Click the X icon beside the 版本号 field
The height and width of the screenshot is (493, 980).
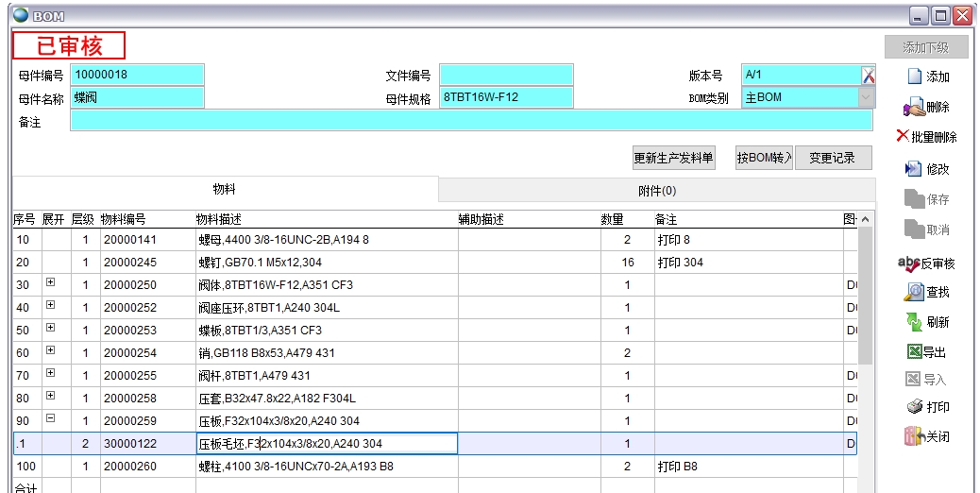tap(869, 75)
